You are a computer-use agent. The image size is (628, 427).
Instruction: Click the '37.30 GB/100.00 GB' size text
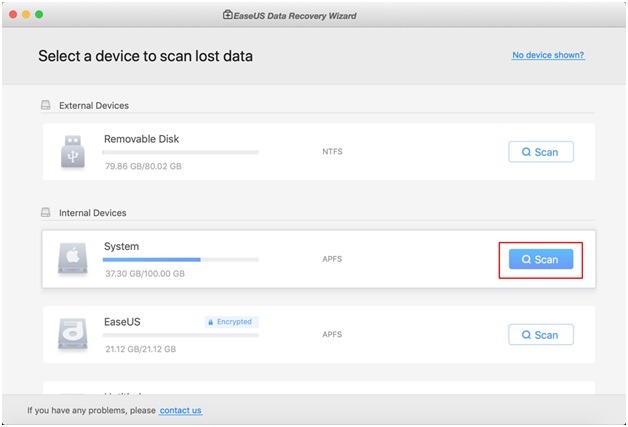click(x=145, y=274)
